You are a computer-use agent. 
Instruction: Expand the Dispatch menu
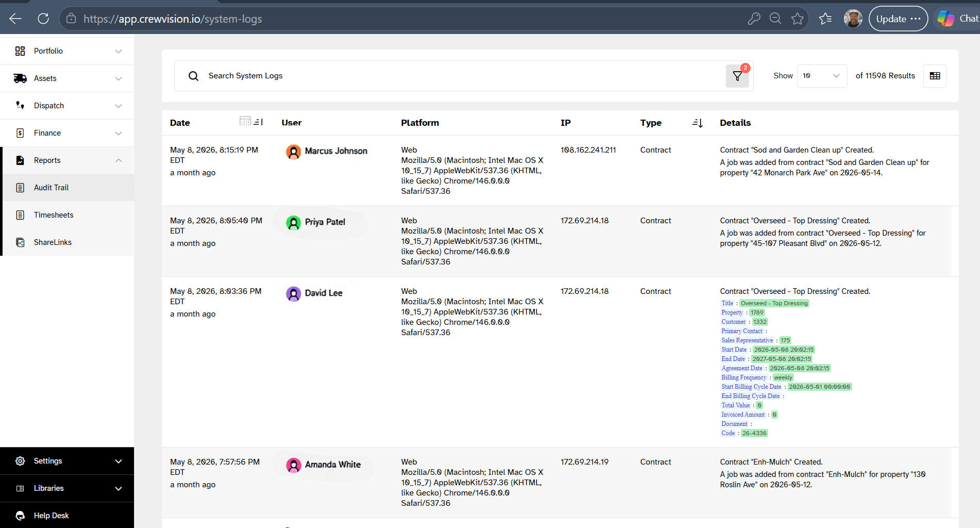pos(67,106)
